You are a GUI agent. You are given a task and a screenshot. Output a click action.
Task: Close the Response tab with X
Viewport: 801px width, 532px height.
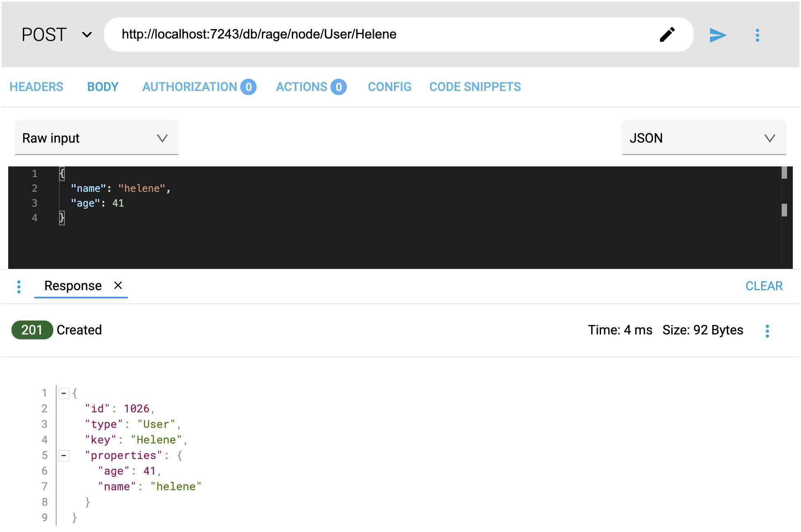tap(118, 285)
